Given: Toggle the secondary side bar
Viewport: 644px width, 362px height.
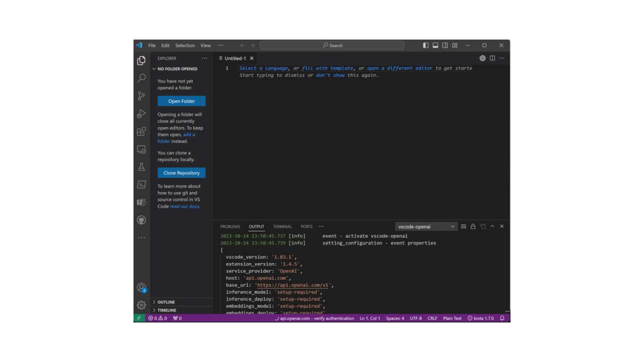Looking at the screenshot, I should coord(445,45).
